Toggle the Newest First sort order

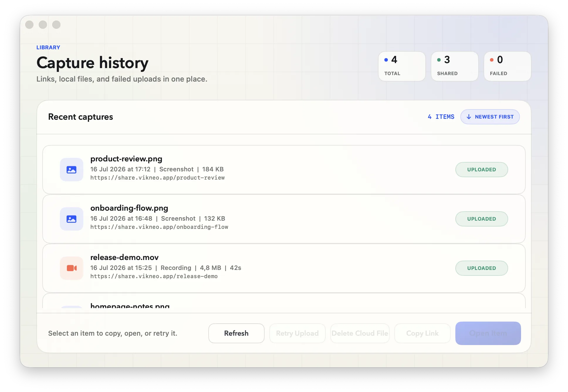point(490,117)
